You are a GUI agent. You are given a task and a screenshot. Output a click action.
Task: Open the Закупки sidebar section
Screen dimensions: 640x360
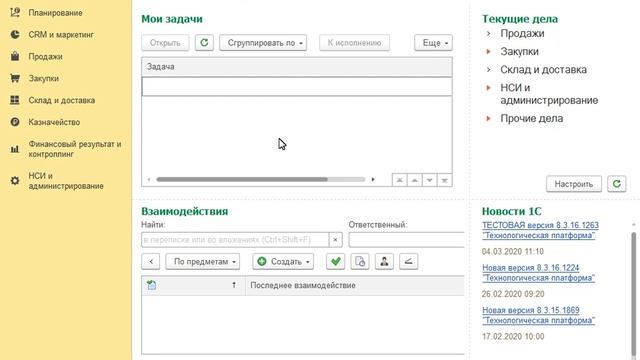coord(44,78)
